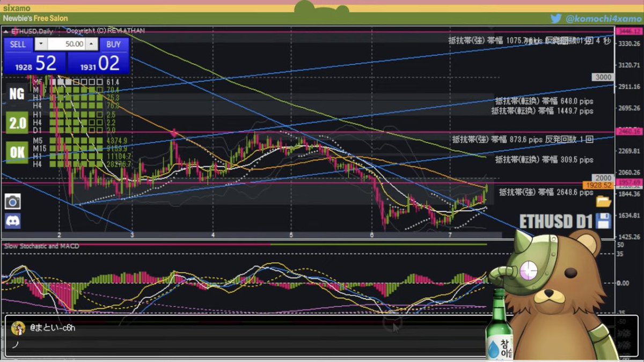Click the 2695.26 price axis label

pos(630,108)
